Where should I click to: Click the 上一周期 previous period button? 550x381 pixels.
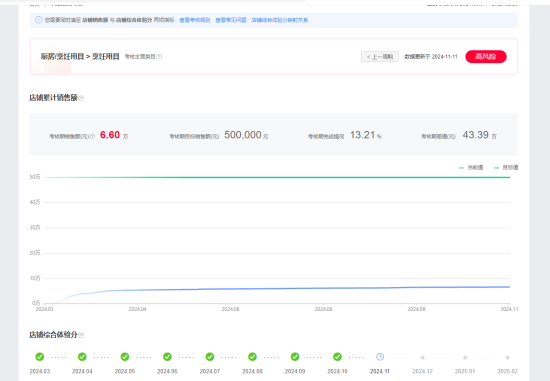click(380, 56)
